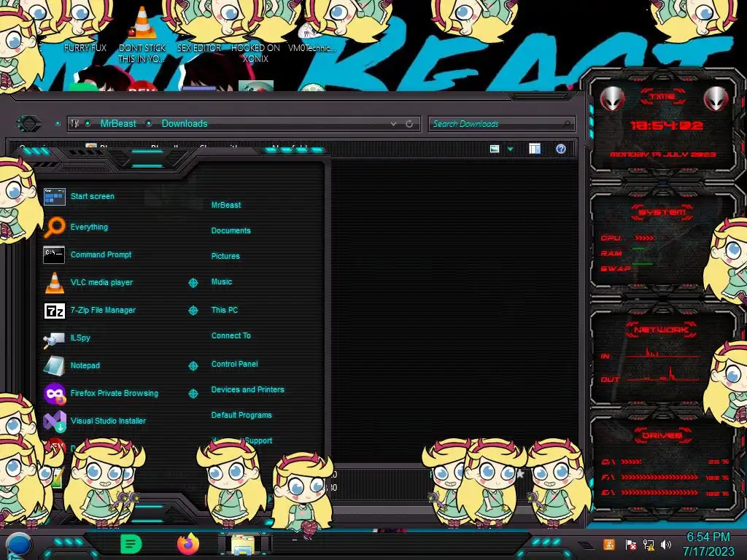Click the left alien head icon in widget
This screenshot has height=560, width=747.
coord(612,99)
